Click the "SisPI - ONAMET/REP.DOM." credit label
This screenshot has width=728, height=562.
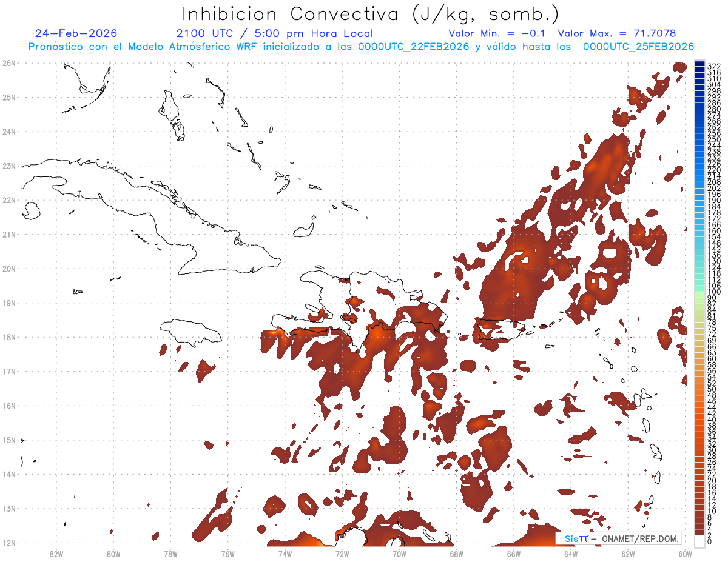click(x=619, y=538)
